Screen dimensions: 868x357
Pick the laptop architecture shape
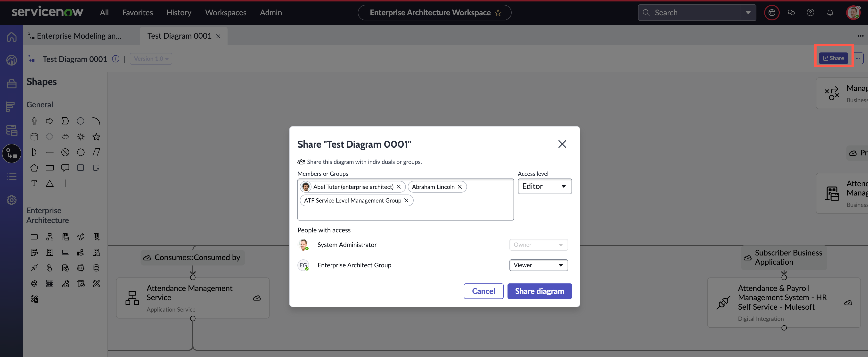coord(65,252)
